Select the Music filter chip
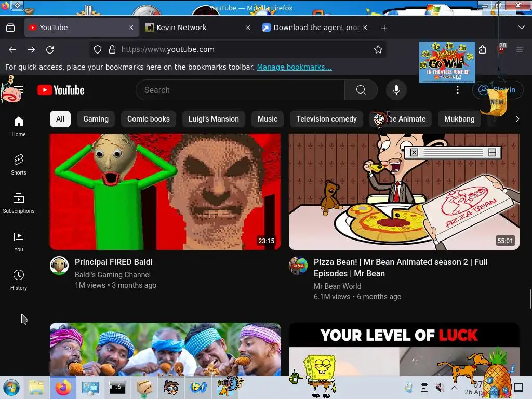This screenshot has width=532, height=399. coord(268,119)
